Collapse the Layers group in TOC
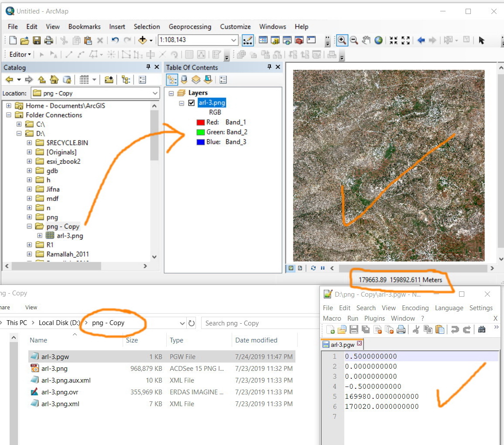The height and width of the screenshot is (445, 504). [171, 93]
